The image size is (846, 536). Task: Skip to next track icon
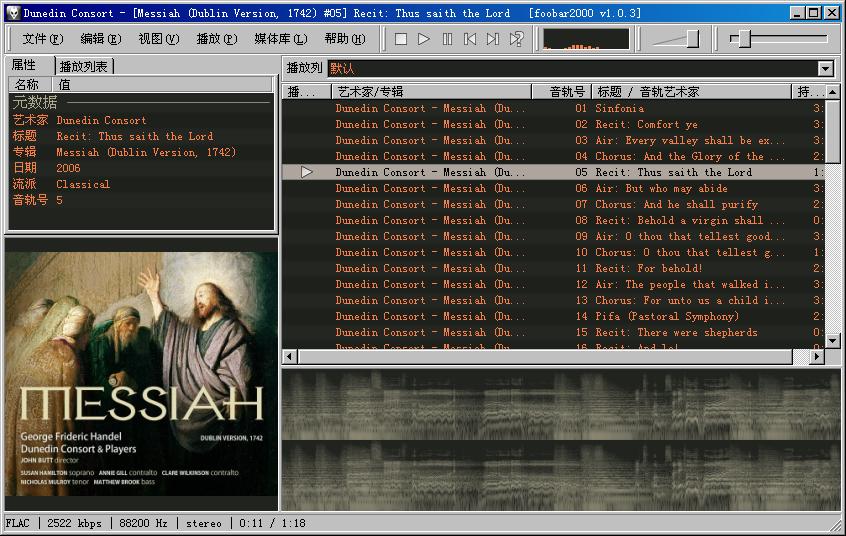point(493,39)
